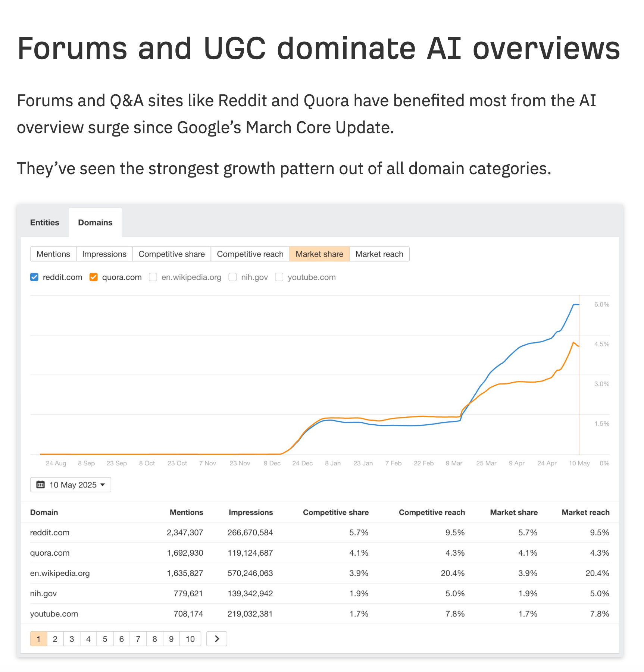644x672 pixels.
Task: Click the calendar icon in date picker
Action: pyautogui.click(x=41, y=485)
